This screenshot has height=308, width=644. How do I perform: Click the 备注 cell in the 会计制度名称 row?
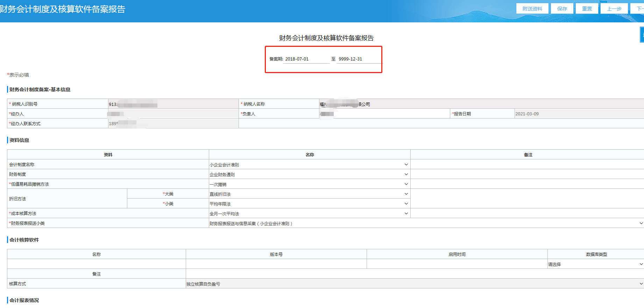[527, 164]
